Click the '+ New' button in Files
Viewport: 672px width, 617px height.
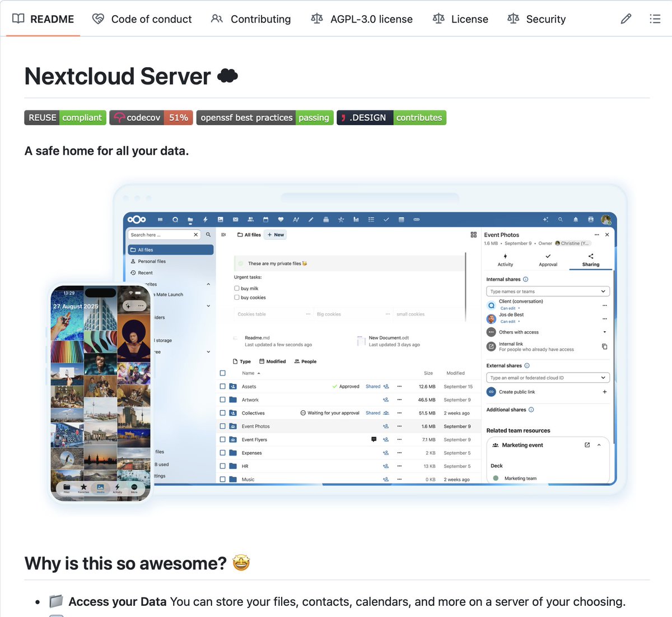point(276,235)
